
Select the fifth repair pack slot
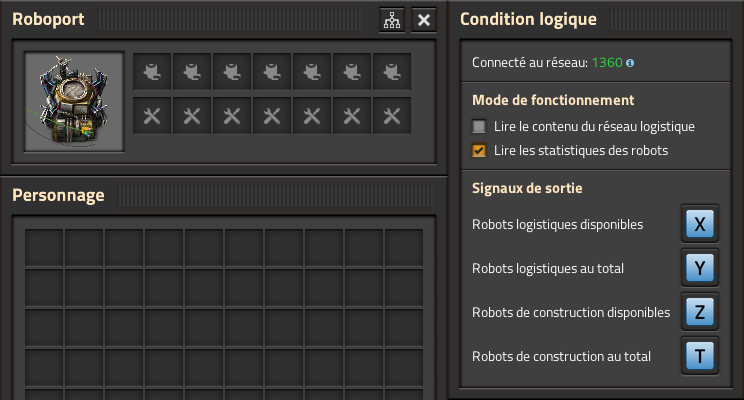click(x=312, y=116)
